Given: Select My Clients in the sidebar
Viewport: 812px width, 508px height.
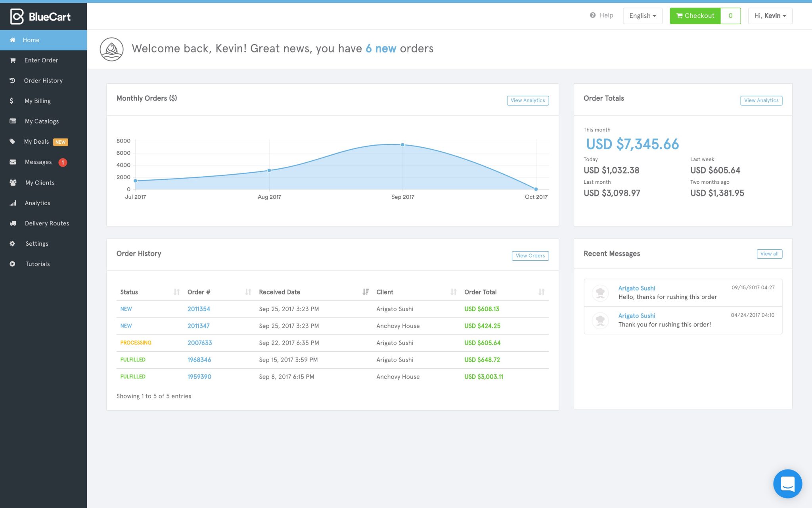Looking at the screenshot, I should point(40,183).
